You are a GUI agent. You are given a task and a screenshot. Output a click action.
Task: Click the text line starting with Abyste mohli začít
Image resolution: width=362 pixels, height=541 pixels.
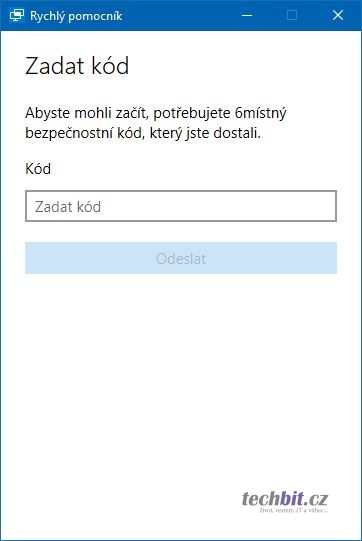coord(156,113)
